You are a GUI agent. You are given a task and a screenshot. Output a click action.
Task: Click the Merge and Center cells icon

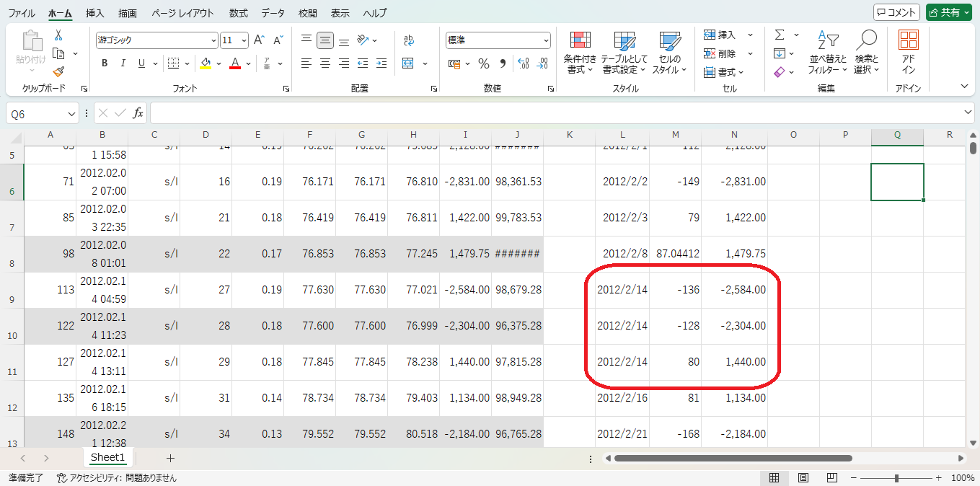coord(408,63)
